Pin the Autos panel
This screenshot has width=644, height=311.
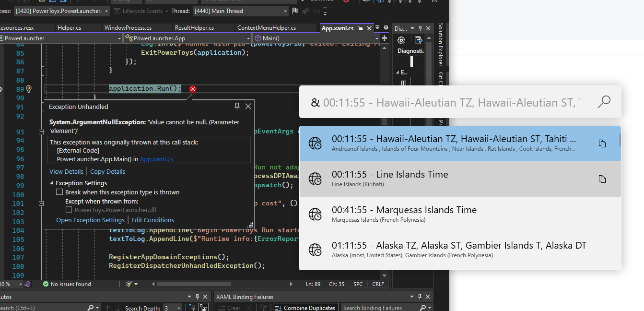tap(198, 297)
